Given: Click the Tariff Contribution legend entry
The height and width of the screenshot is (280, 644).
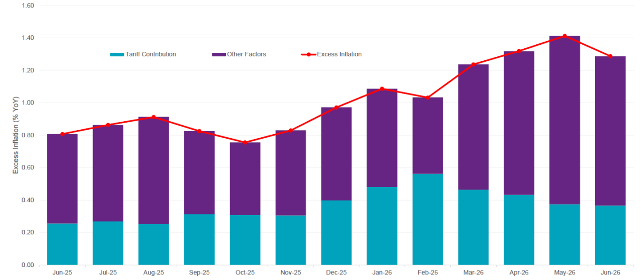Looking at the screenshot, I should click(143, 54).
